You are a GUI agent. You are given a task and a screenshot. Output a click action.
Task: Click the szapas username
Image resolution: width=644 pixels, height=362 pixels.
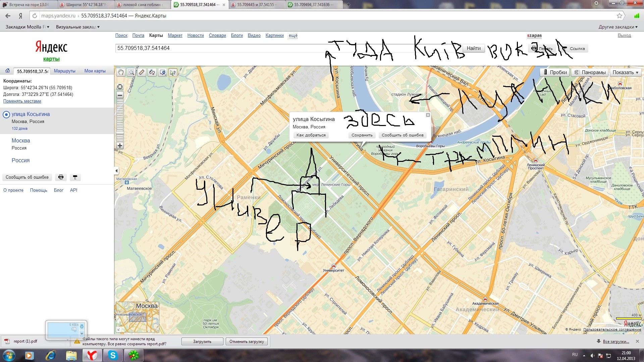click(x=534, y=36)
